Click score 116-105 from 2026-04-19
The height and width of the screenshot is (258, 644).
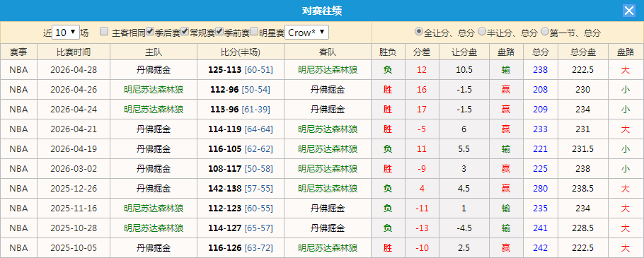(x=225, y=149)
